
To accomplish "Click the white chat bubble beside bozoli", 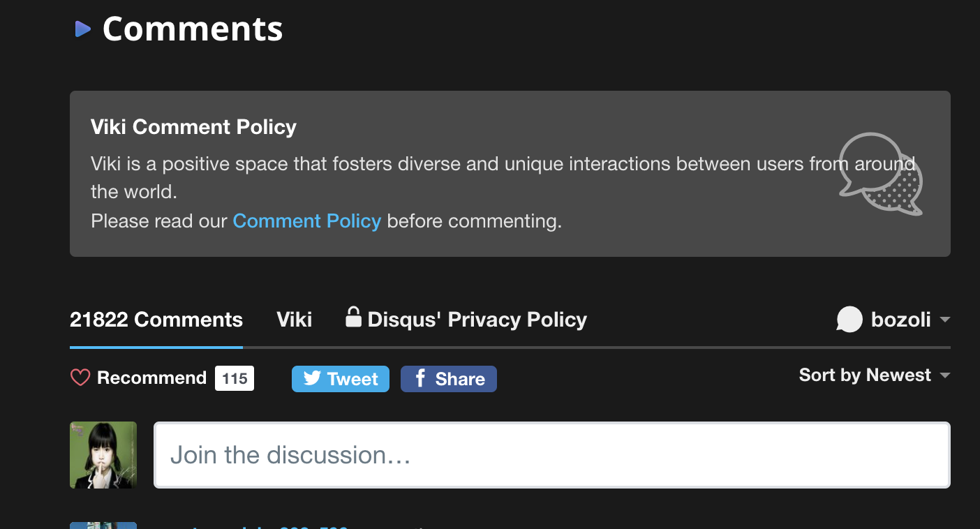I will point(849,320).
